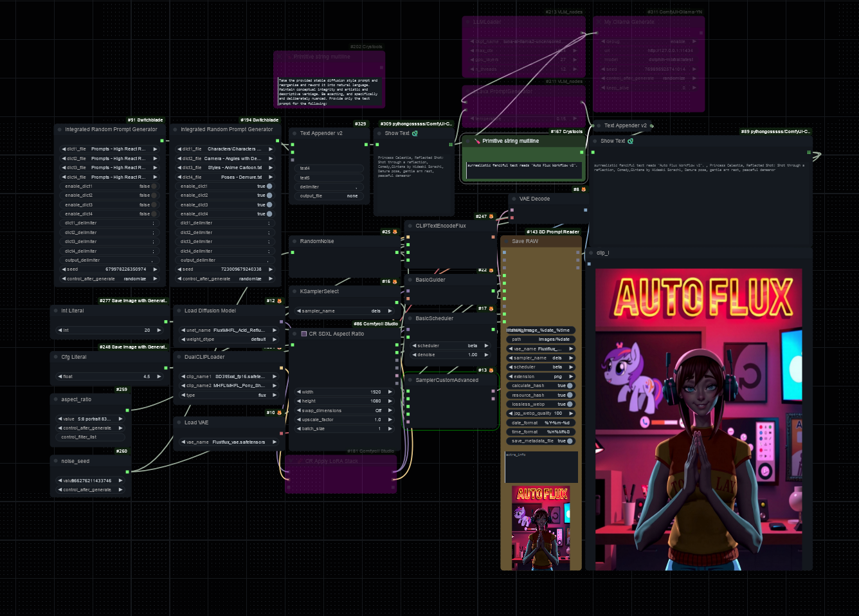Click the jpg_webp_quality value in Save RAW

tap(541, 413)
